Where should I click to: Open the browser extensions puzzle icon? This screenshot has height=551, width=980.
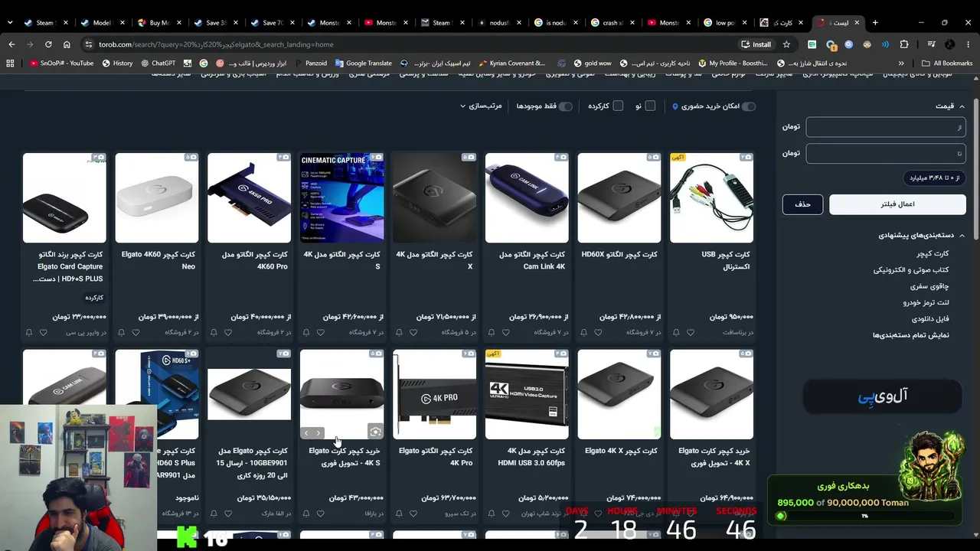point(904,44)
